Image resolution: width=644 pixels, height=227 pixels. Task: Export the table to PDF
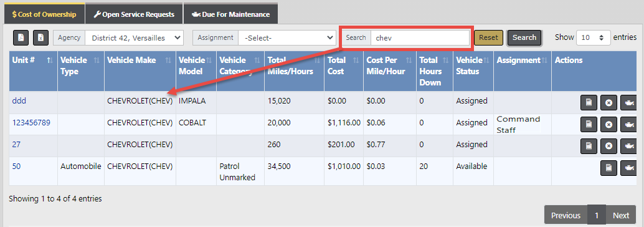pyautogui.click(x=21, y=37)
